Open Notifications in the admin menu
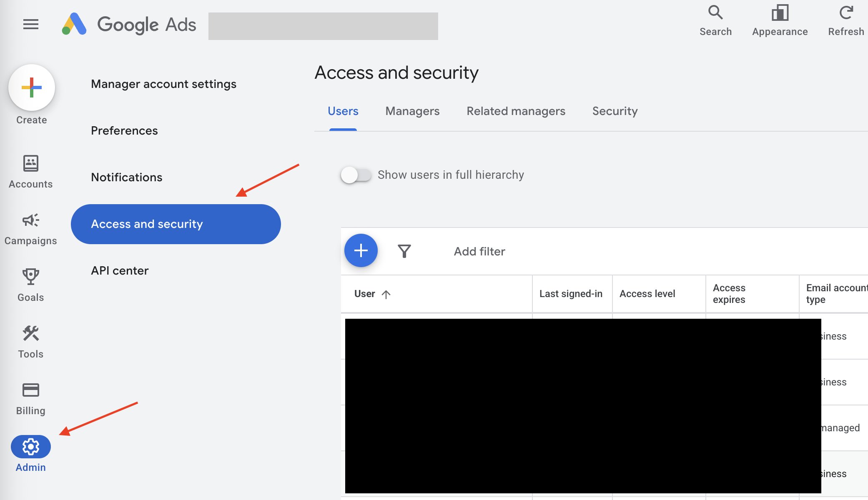Screen dimensions: 868x500 pyautogui.click(x=127, y=177)
